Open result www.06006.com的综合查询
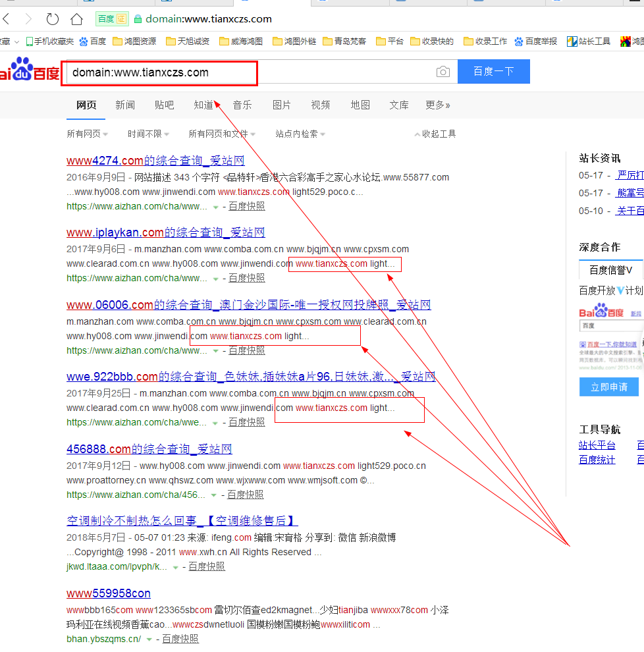Viewport: 644px width, 652px height. [x=249, y=305]
